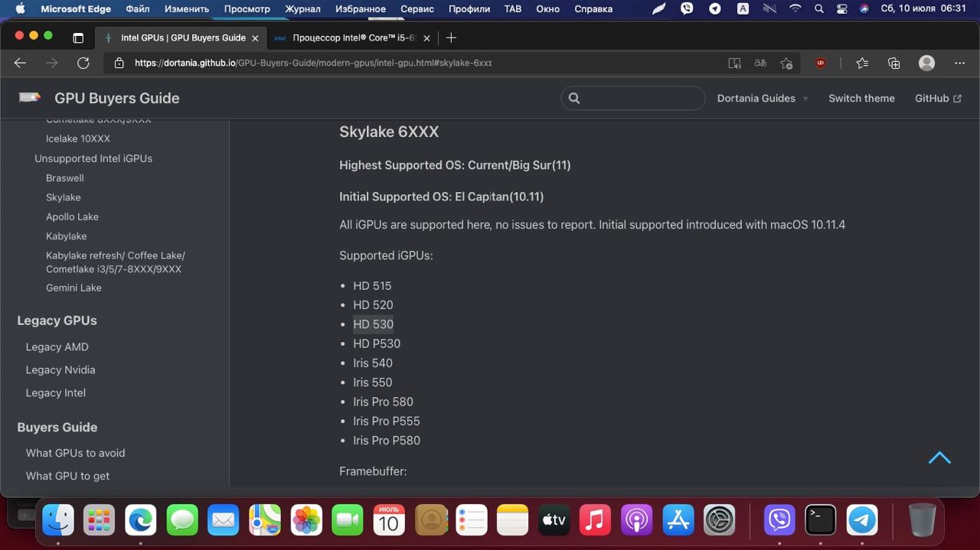The height and width of the screenshot is (550, 980).
Task: Close the Intel GPUs Buyers Guide tab
Action: (x=256, y=37)
